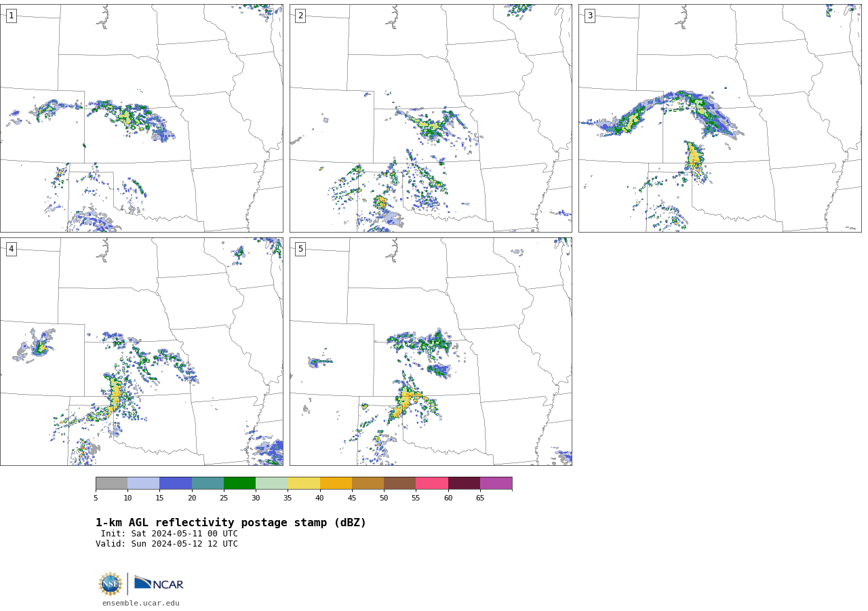
Task: Click the pale green 30-35 dBZ swatch
Action: 272,484
